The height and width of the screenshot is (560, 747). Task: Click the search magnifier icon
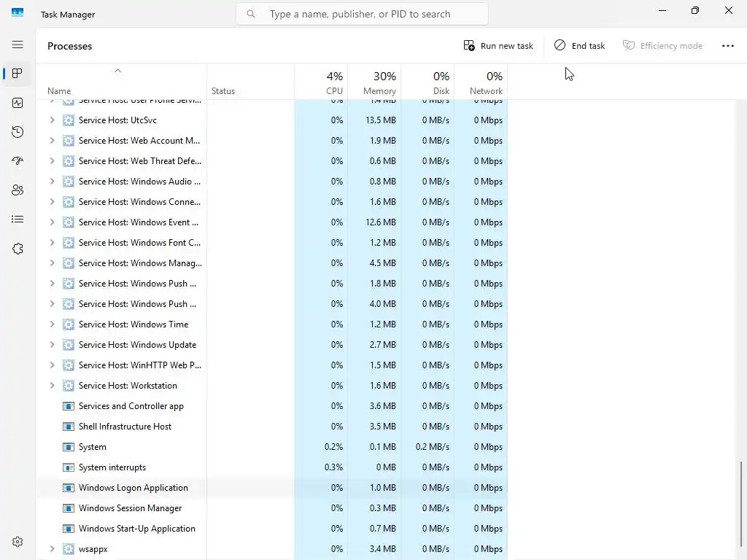(x=251, y=14)
